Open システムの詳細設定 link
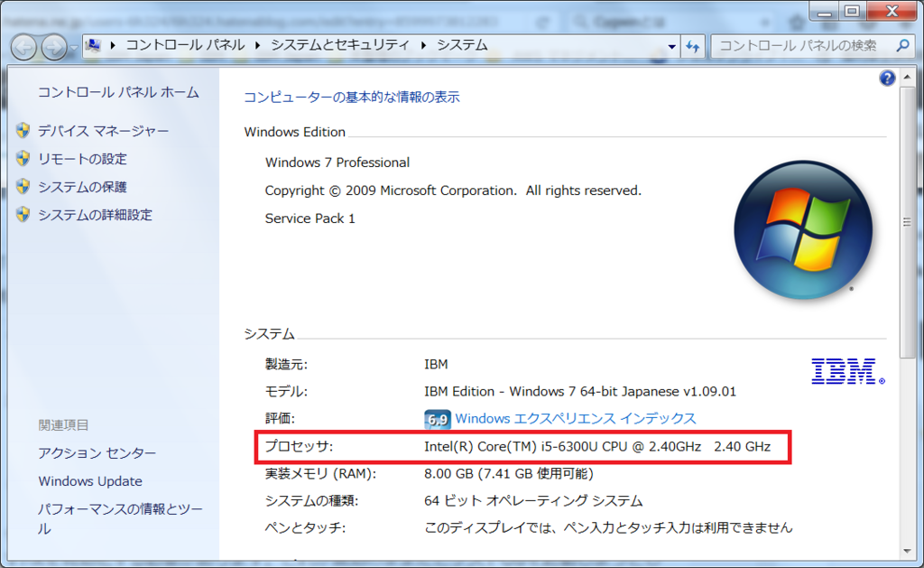The image size is (924, 568). [95, 215]
